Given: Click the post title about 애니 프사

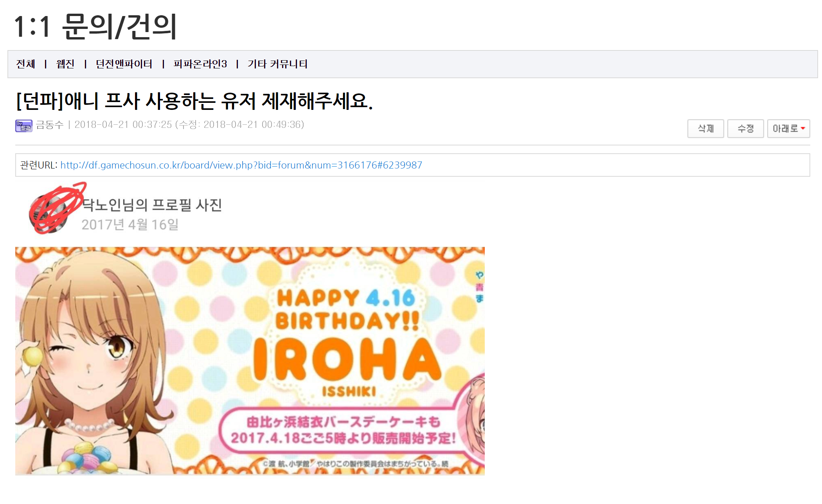Looking at the screenshot, I should (x=194, y=101).
